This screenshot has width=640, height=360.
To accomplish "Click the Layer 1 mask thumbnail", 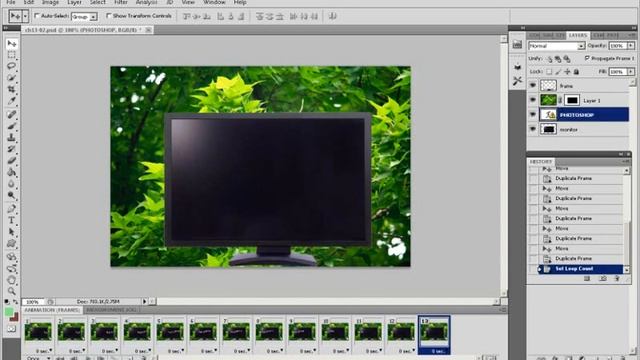I will tap(572, 100).
